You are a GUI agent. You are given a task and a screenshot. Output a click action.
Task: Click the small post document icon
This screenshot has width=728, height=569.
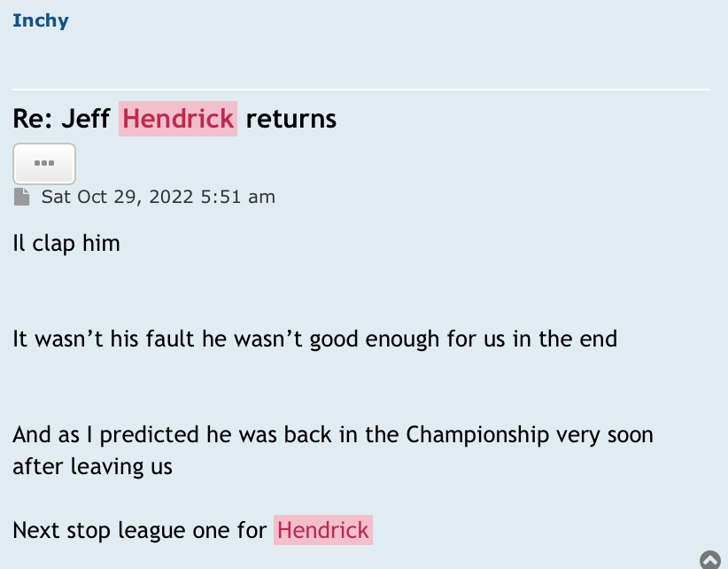pos(22,197)
